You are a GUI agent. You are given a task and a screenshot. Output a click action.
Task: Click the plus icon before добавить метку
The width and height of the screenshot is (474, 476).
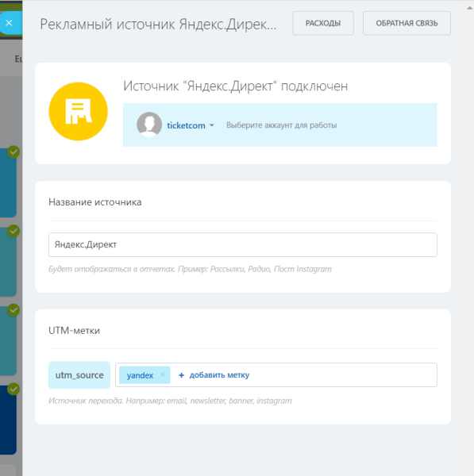click(x=181, y=375)
